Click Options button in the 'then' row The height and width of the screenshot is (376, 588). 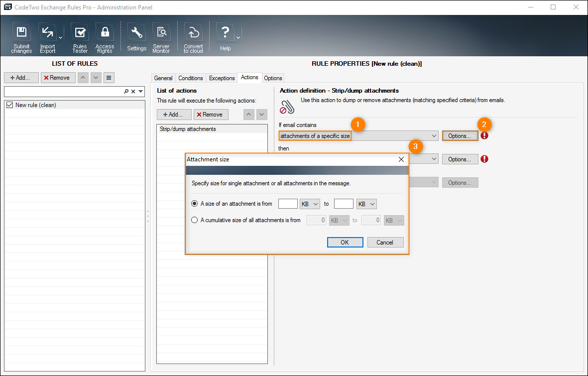coord(460,159)
